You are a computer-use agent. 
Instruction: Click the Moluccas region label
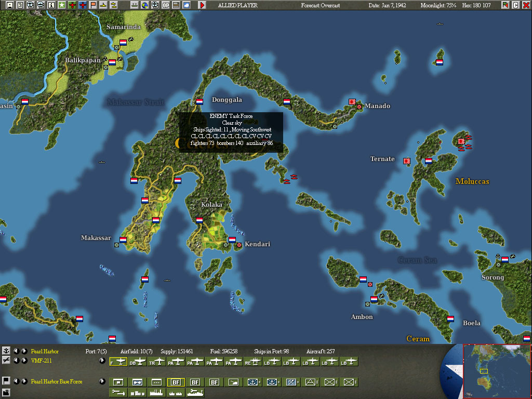click(x=472, y=181)
